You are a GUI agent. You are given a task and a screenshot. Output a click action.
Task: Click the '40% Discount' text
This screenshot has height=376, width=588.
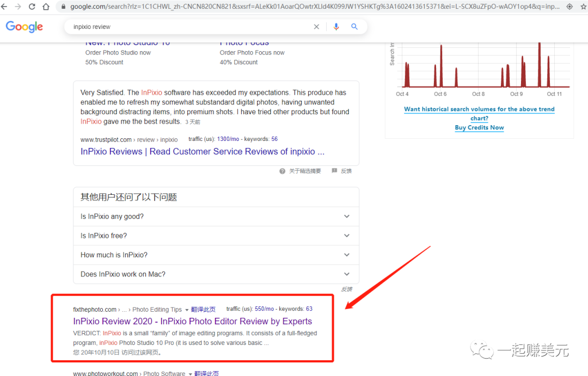click(238, 62)
